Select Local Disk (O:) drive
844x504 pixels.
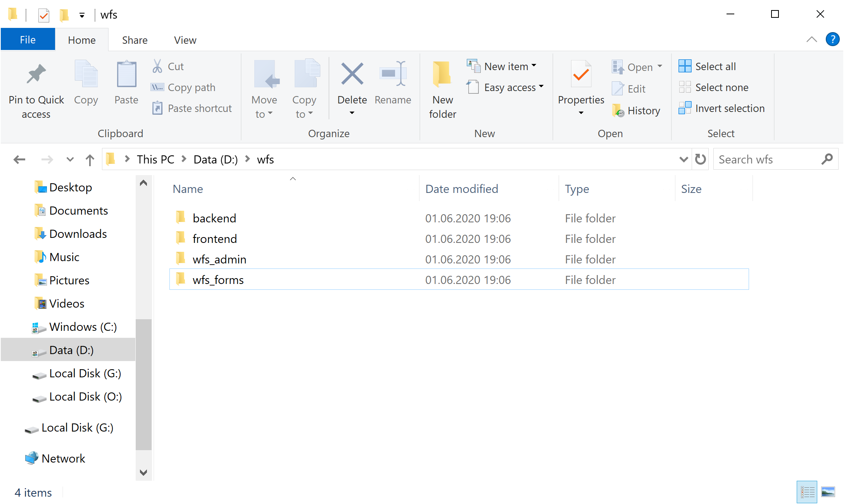point(77,396)
